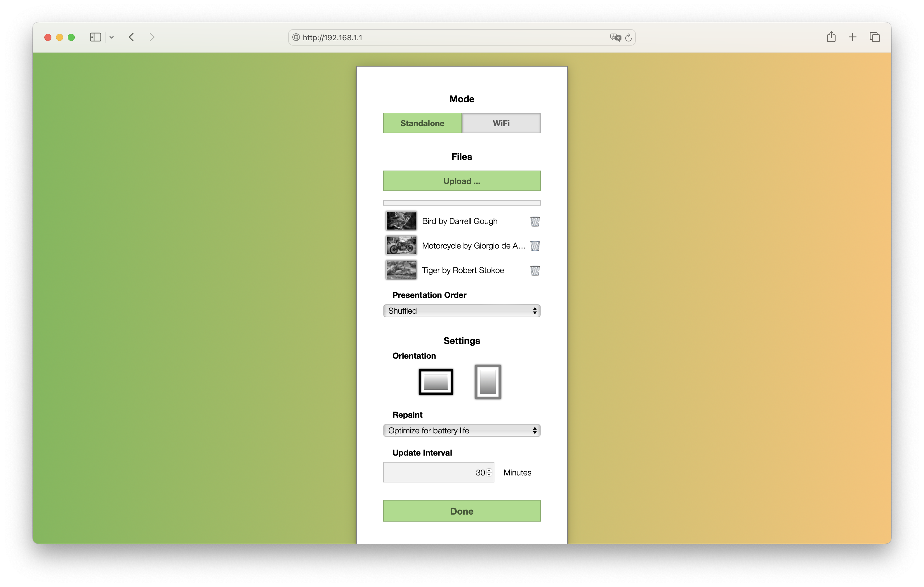Show tab overview icon
924x587 pixels.
(874, 37)
